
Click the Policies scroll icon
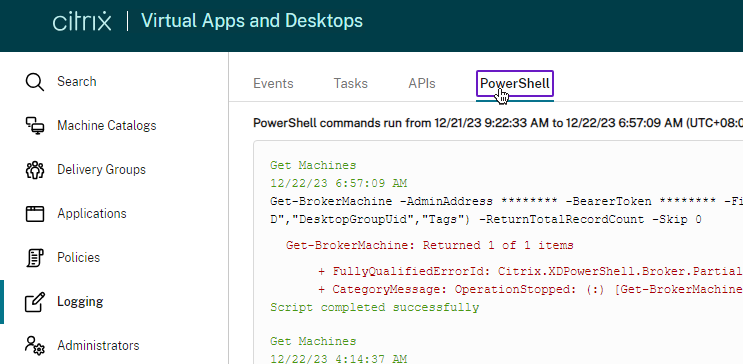pos(35,258)
